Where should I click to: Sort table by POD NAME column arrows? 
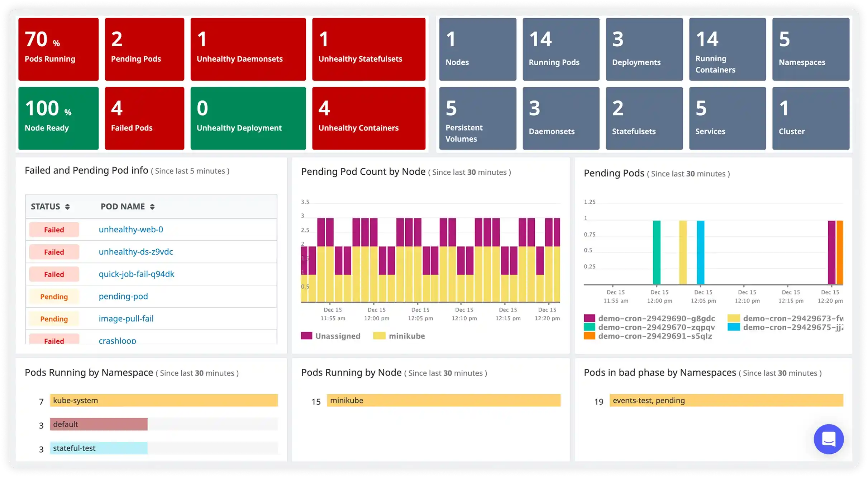(152, 207)
